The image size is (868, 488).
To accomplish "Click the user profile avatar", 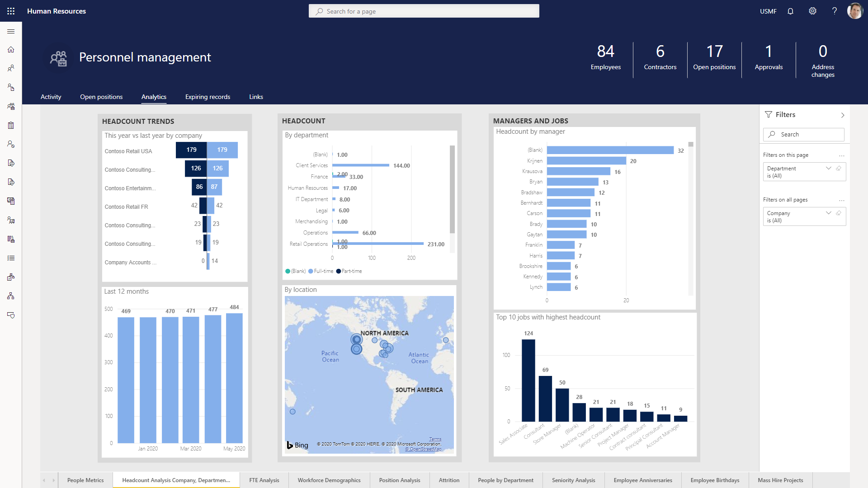I will click(854, 11).
